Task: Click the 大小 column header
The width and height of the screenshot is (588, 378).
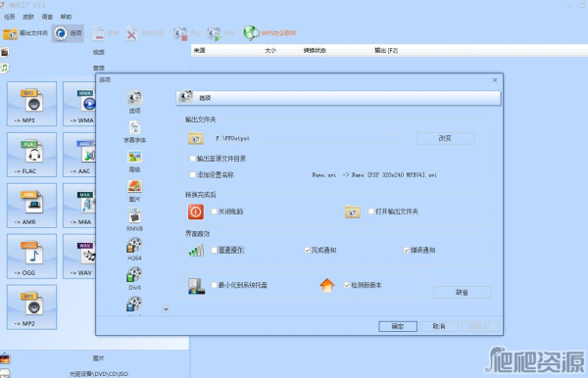Action: tap(281, 50)
